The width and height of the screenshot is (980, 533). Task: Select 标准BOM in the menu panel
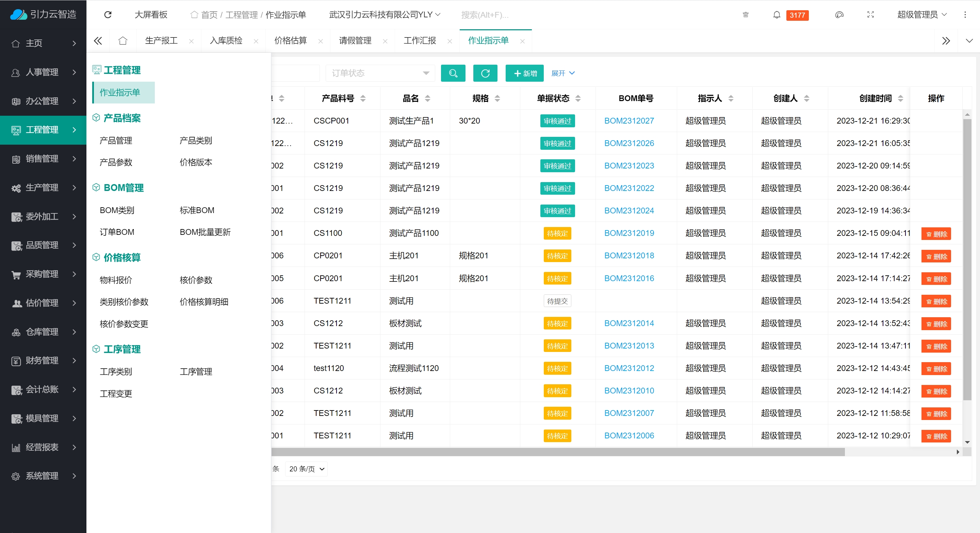coord(197,210)
